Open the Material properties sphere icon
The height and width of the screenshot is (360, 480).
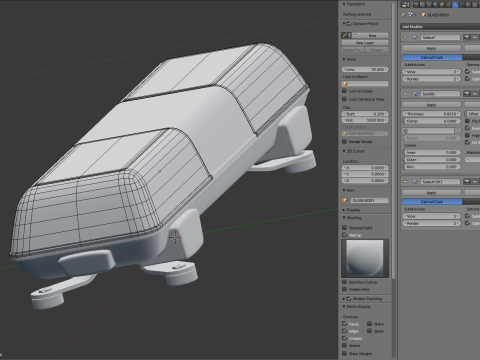[468, 4]
